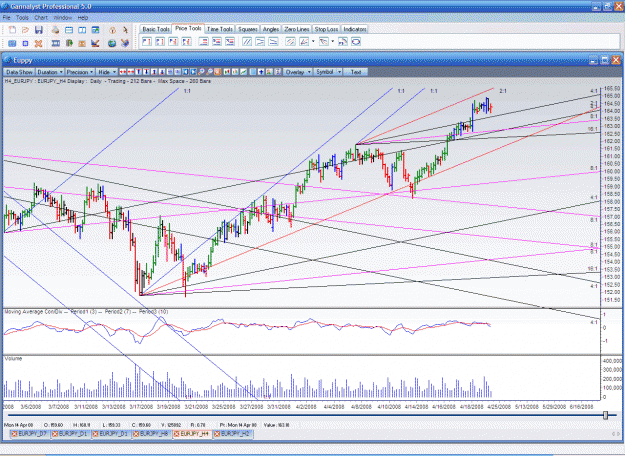Image resolution: width=625 pixels, height=456 pixels.
Task: Select the Price Tools tab
Action: [x=188, y=28]
